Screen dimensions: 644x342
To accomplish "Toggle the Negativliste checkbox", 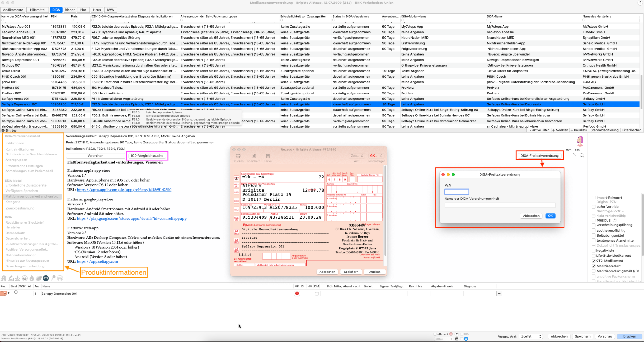I will [x=594, y=251].
